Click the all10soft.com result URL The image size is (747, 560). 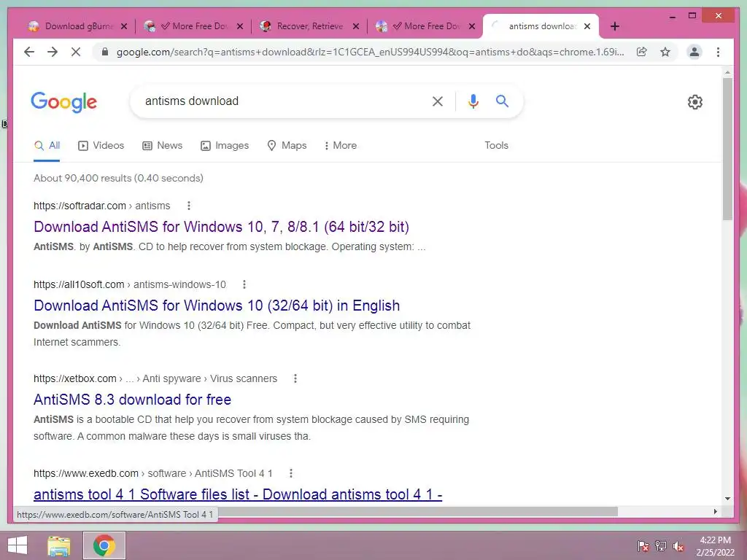(x=130, y=284)
